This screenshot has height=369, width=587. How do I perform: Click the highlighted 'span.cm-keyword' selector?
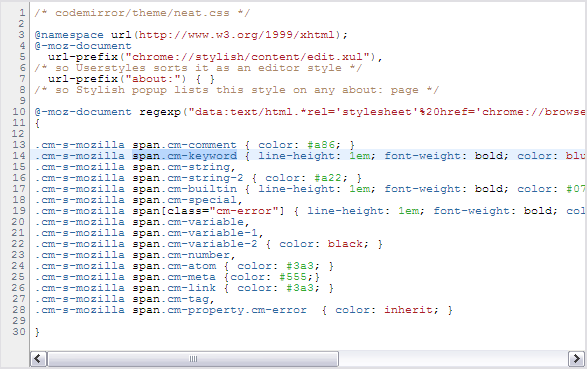pyautogui.click(x=185, y=156)
